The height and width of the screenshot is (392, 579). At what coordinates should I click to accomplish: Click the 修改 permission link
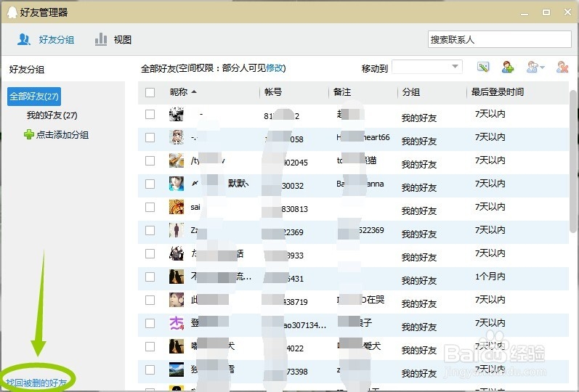click(275, 68)
